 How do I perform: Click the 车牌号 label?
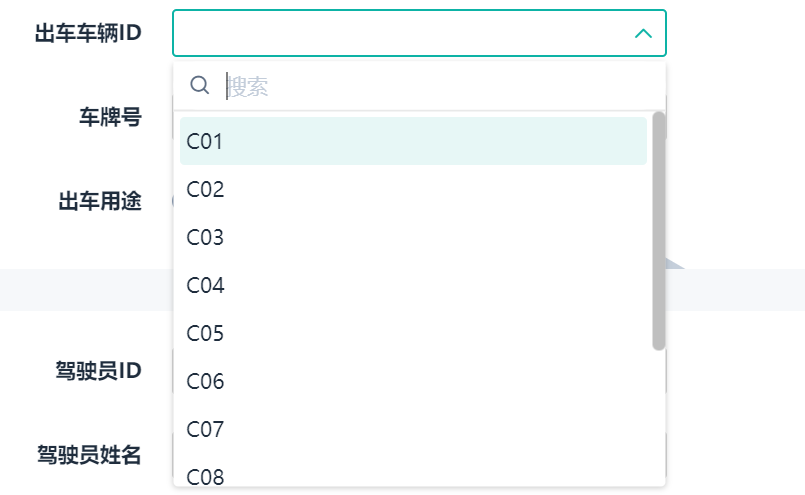click(110, 118)
